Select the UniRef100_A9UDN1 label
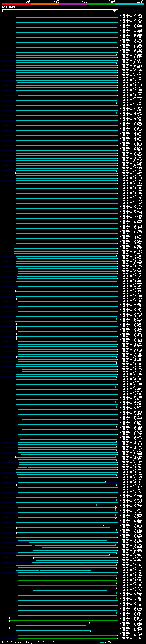The height and width of the screenshot is (644, 146). click(x=131, y=120)
